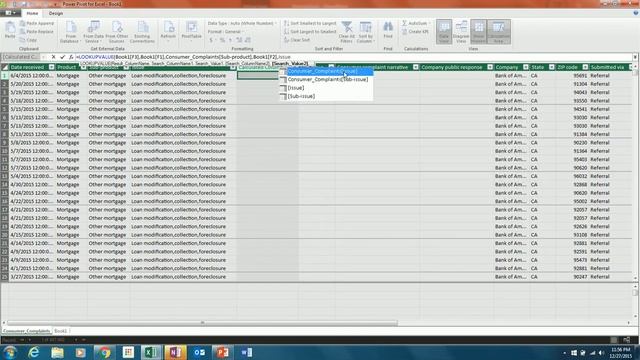Open Existing Connections
The image size is (640, 360).
coord(142,32)
